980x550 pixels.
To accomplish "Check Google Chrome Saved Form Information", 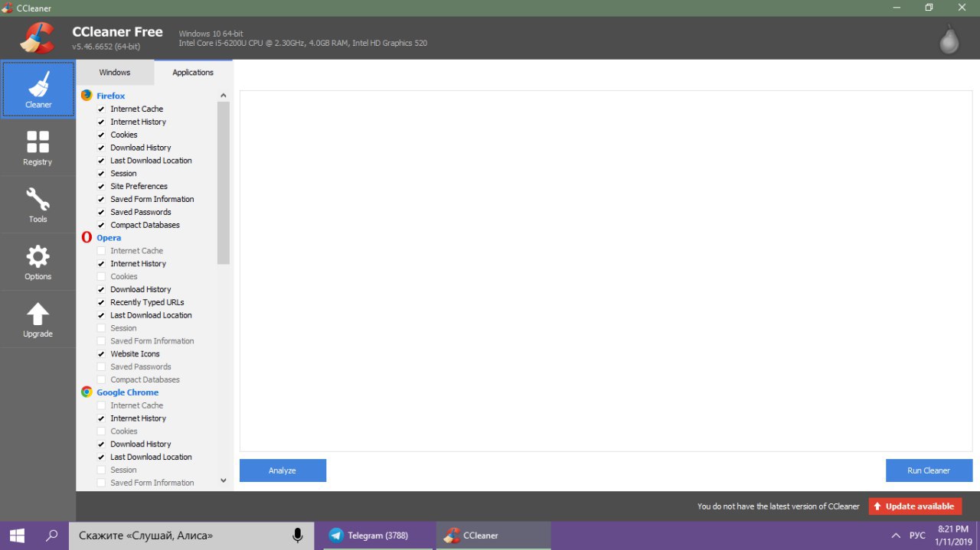I will [101, 483].
